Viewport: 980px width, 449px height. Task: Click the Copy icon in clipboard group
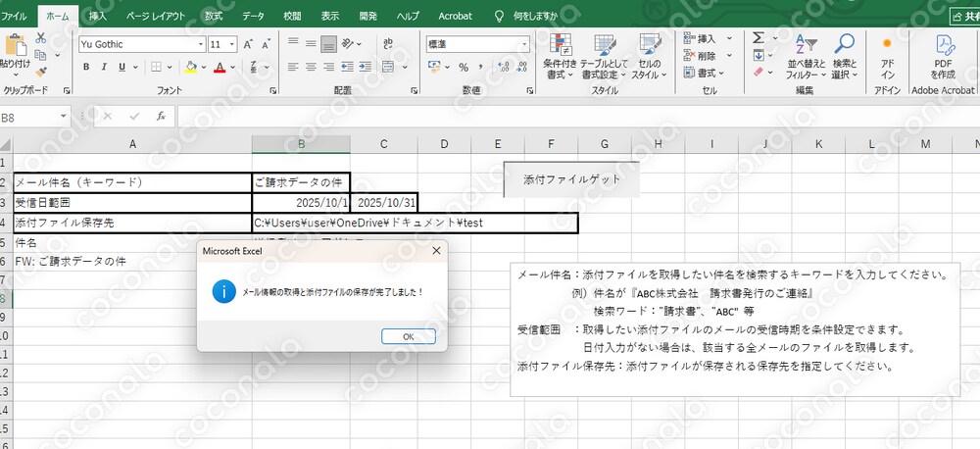click(x=40, y=55)
